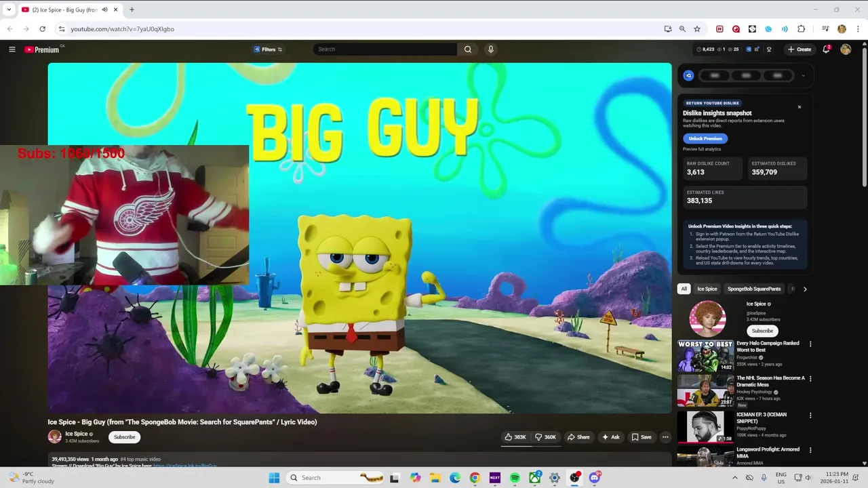Open the Chrome tab search dropdown
Image resolution: width=868 pixels, height=488 pixels.
tap(9, 9)
